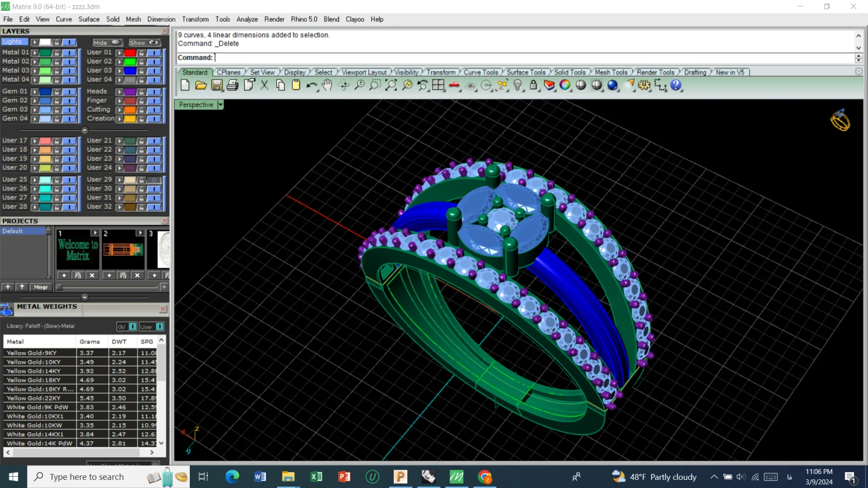Open the color wheel icon in toolbar
The height and width of the screenshot is (488, 868).
click(565, 85)
